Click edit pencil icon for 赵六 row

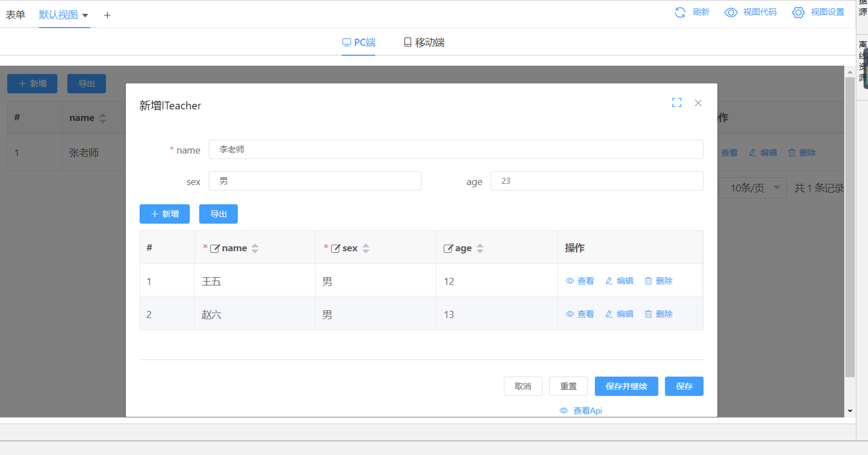point(609,314)
